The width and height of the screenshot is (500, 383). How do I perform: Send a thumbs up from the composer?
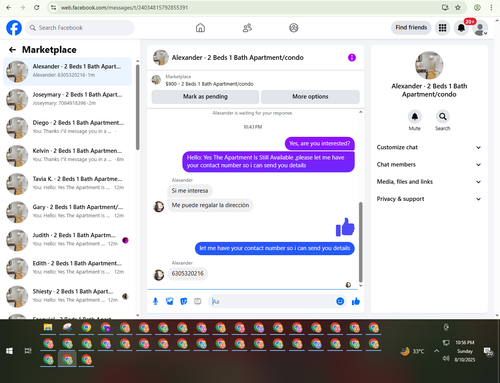click(x=356, y=301)
